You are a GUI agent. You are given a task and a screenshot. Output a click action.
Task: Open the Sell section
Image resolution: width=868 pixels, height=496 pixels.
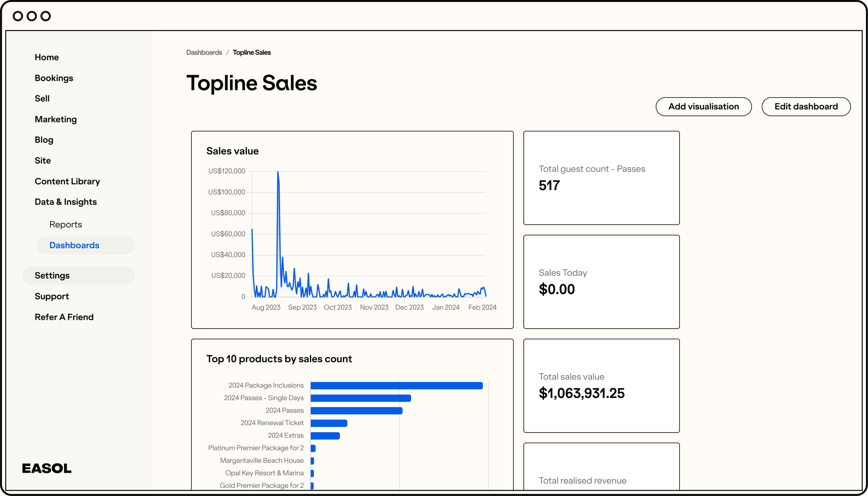point(42,98)
